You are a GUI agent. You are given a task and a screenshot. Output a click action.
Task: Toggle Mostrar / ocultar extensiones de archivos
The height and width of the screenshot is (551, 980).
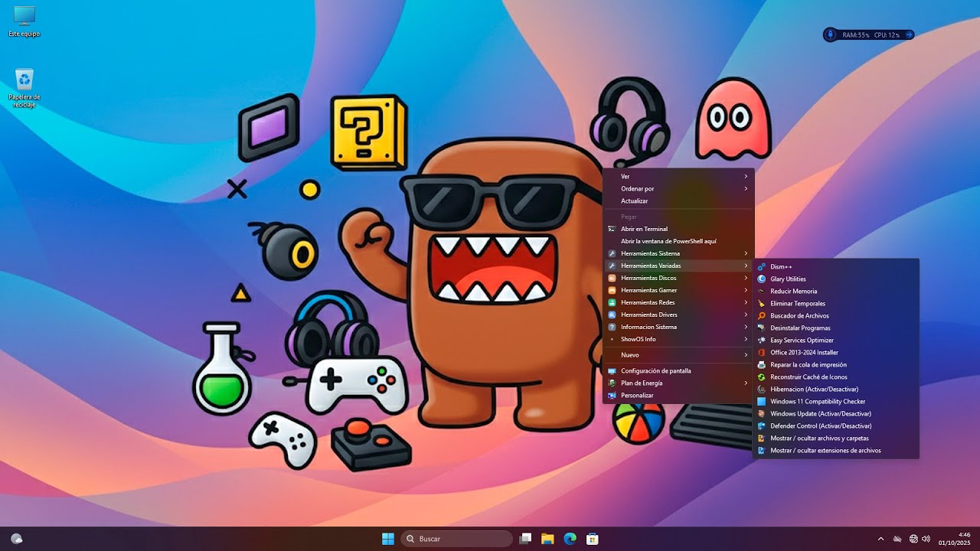836,450
